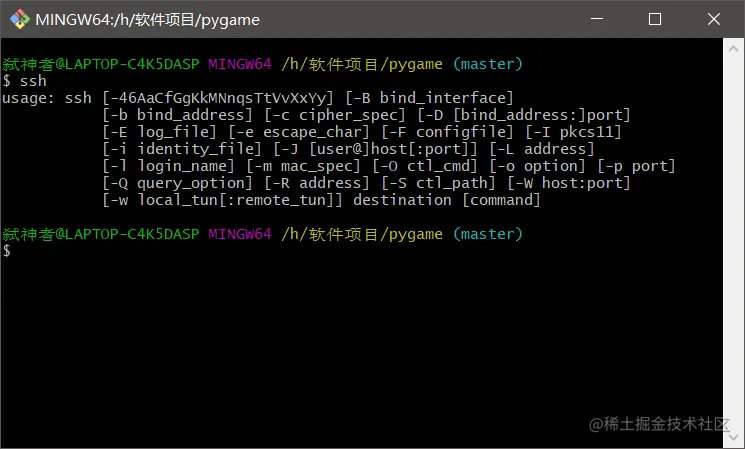Click '[-E log_file]' option text

pos(159,132)
